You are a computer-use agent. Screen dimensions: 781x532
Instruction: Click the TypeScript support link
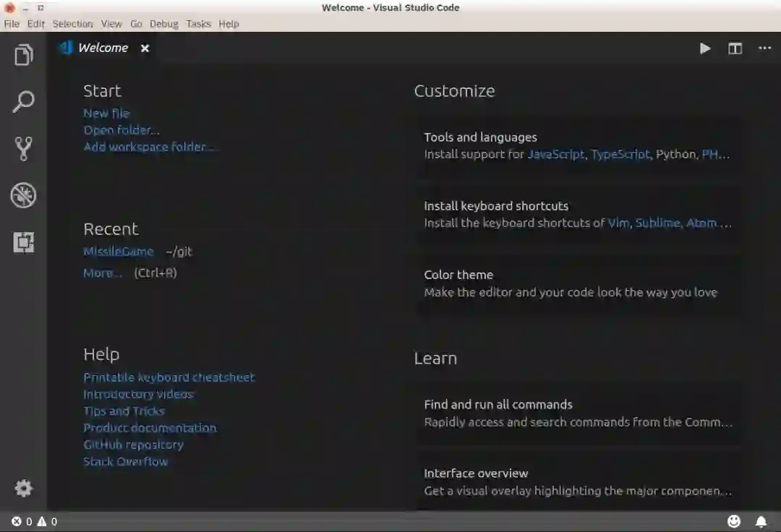point(620,154)
